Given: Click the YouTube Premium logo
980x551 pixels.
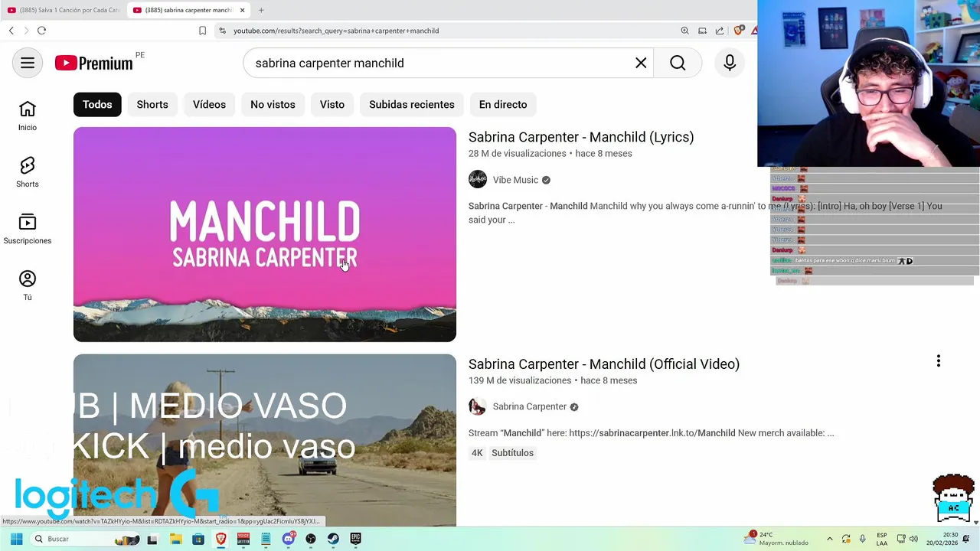Looking at the screenshot, I should 93,64.
